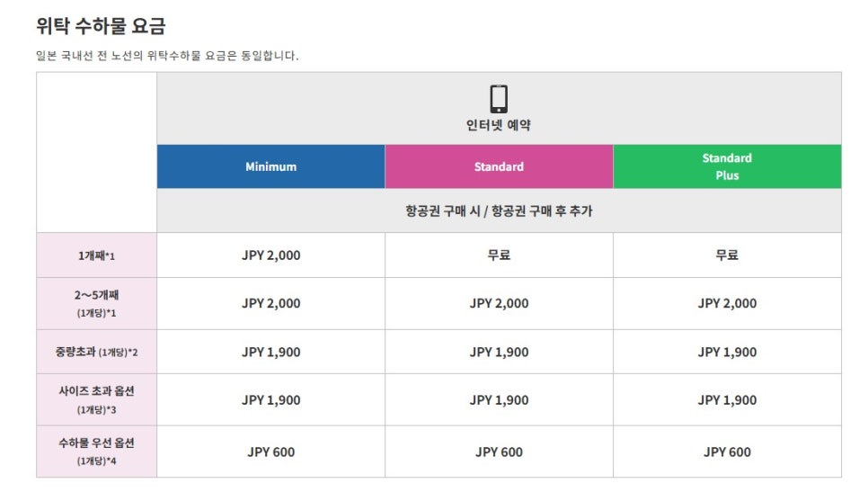Click the smartphone icon above 인터넷 예약
The width and height of the screenshot is (868, 492).
499,99
